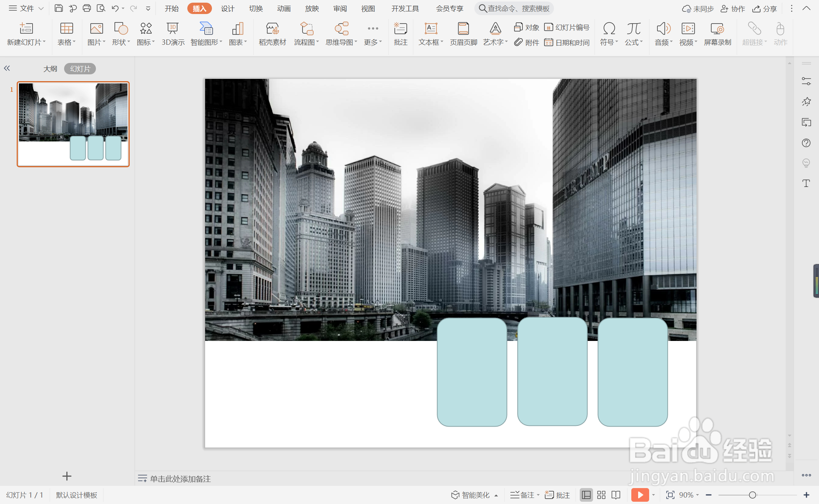Open 稻壳素材 resource library
This screenshot has width=819, height=504.
[x=272, y=34]
